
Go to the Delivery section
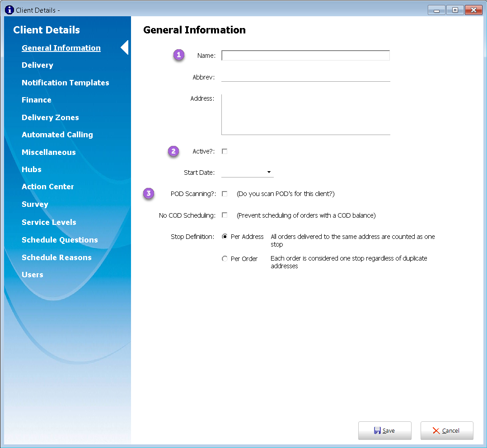[x=37, y=65]
